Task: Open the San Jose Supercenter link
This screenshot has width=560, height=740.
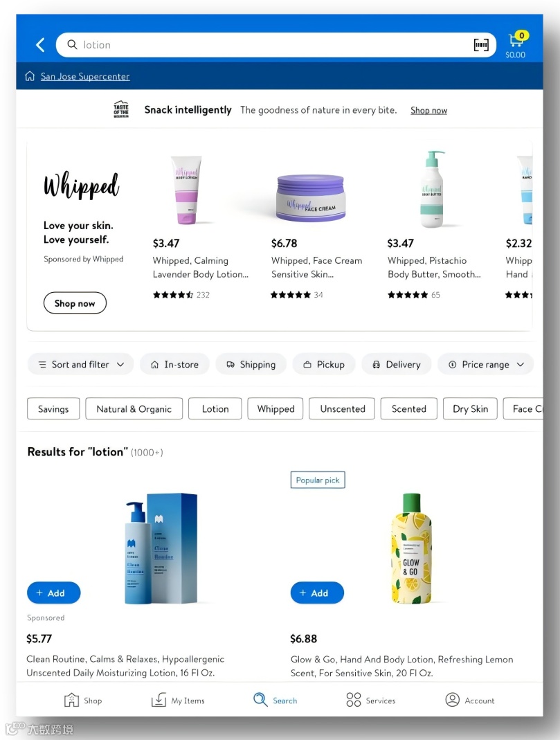Action: (85, 76)
